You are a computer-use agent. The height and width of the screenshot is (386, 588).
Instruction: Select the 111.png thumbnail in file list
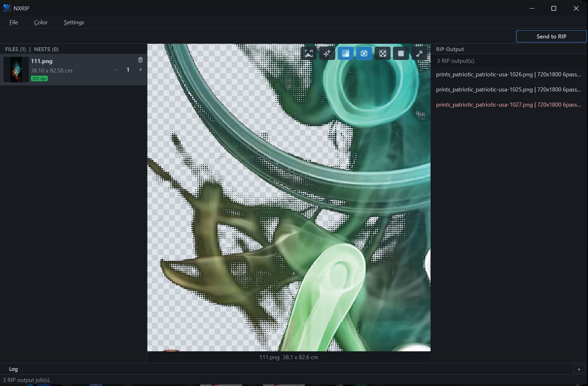(16, 69)
